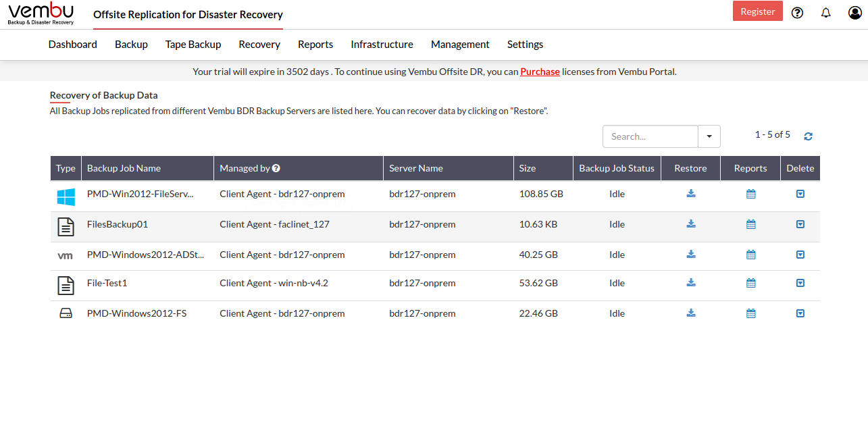Screen dimensions: 868x447
Task: Click the 22.46 GB size value
Action: click(538, 313)
